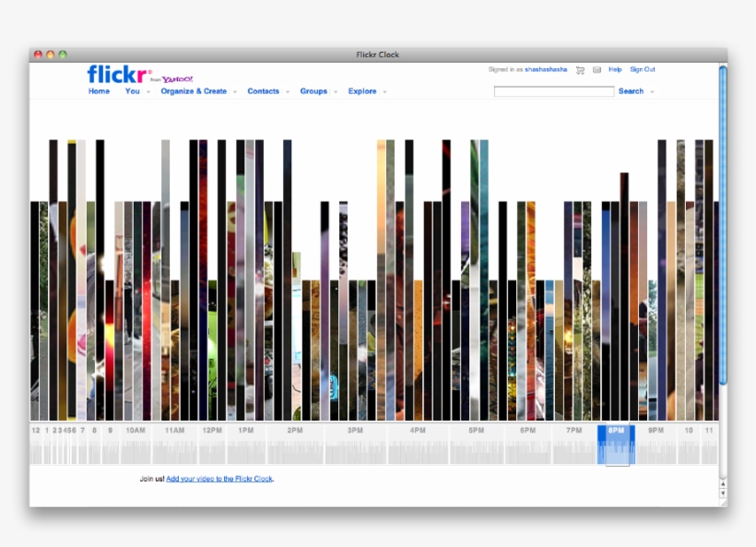Jump to the highlighted 8PM time marker

click(x=618, y=429)
